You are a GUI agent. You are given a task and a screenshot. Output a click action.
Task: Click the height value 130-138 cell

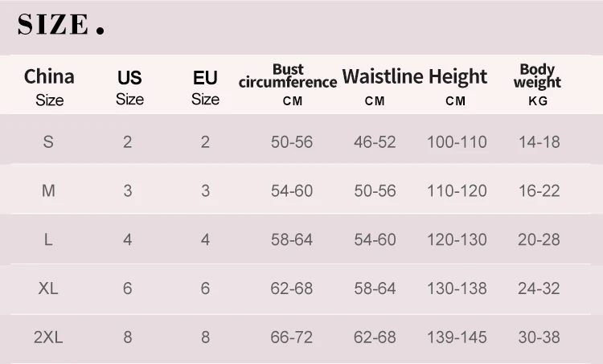tap(457, 288)
